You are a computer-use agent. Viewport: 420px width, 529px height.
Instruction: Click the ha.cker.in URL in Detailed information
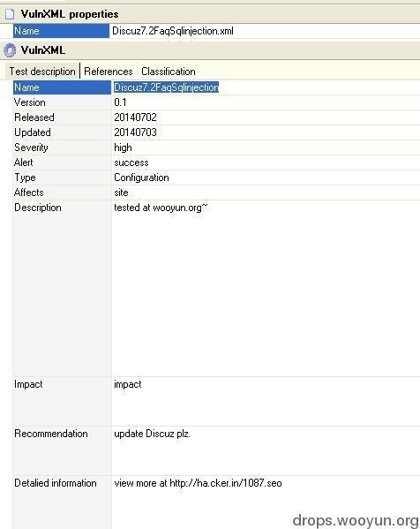click(226, 483)
